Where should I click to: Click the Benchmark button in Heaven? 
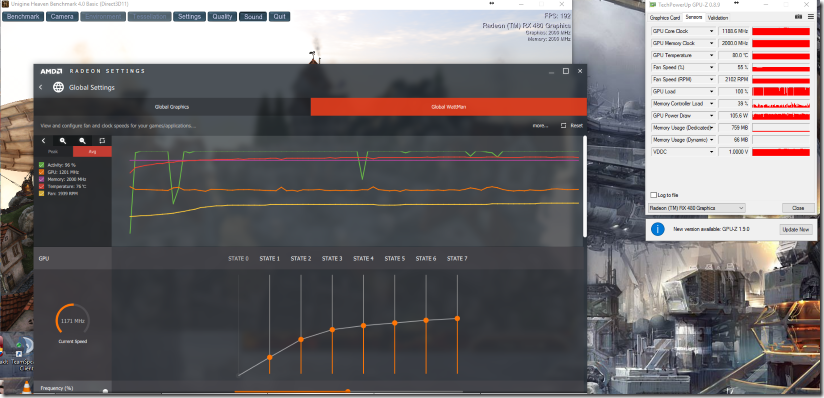23,16
